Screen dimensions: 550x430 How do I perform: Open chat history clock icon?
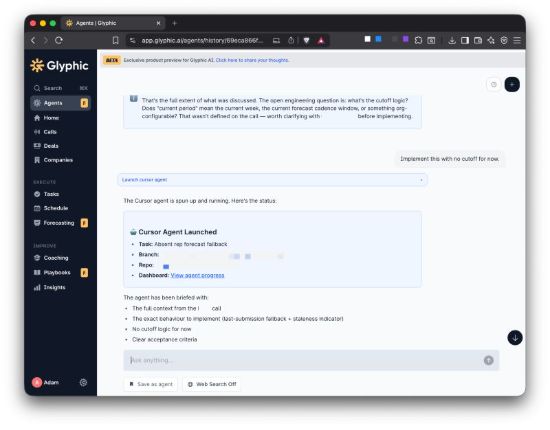click(x=494, y=85)
